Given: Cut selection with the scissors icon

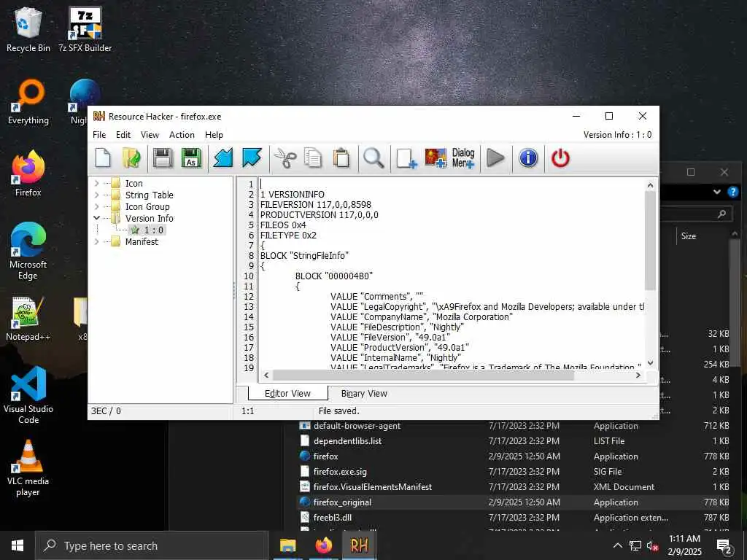Looking at the screenshot, I should point(285,158).
